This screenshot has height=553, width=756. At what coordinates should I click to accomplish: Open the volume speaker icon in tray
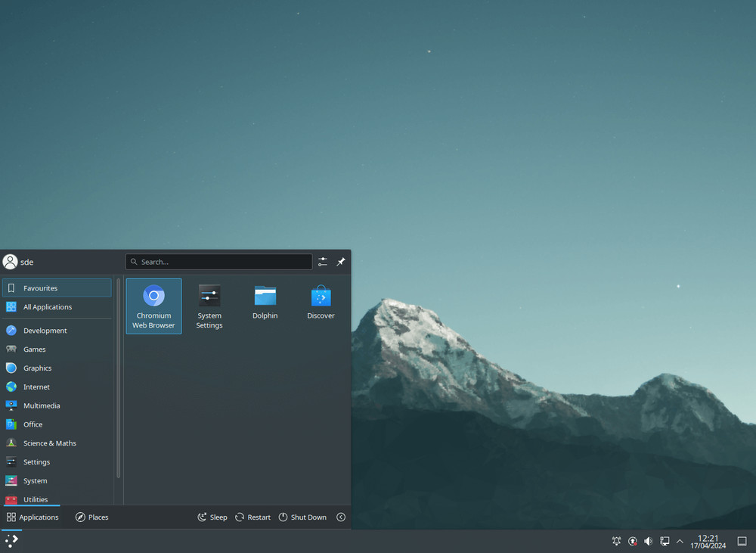(x=648, y=541)
